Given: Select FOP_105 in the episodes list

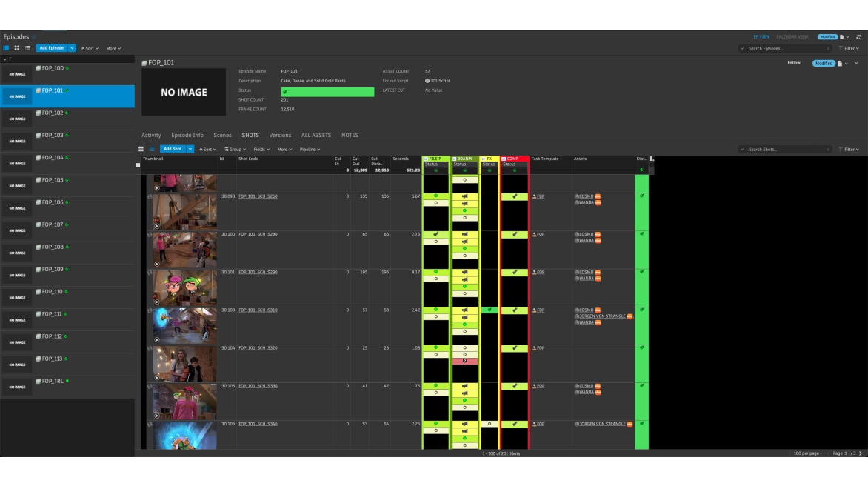Looking at the screenshot, I should (52, 180).
